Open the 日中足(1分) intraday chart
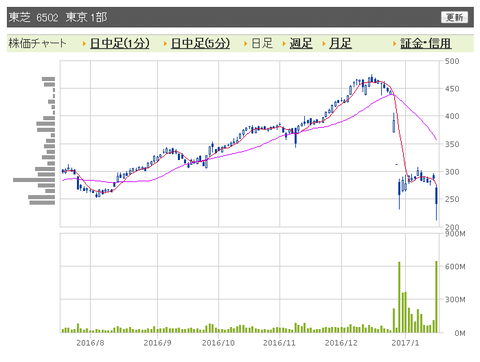 (119, 43)
